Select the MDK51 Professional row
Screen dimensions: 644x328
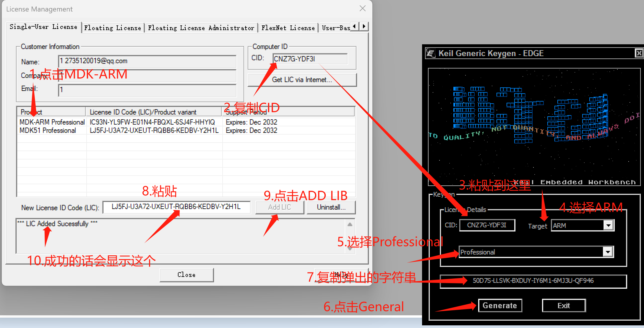coord(48,130)
